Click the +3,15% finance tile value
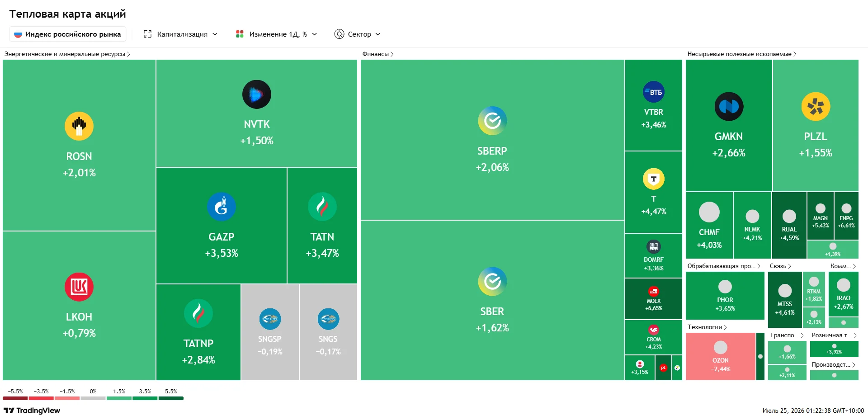This screenshot has height=420, width=868. [x=640, y=372]
